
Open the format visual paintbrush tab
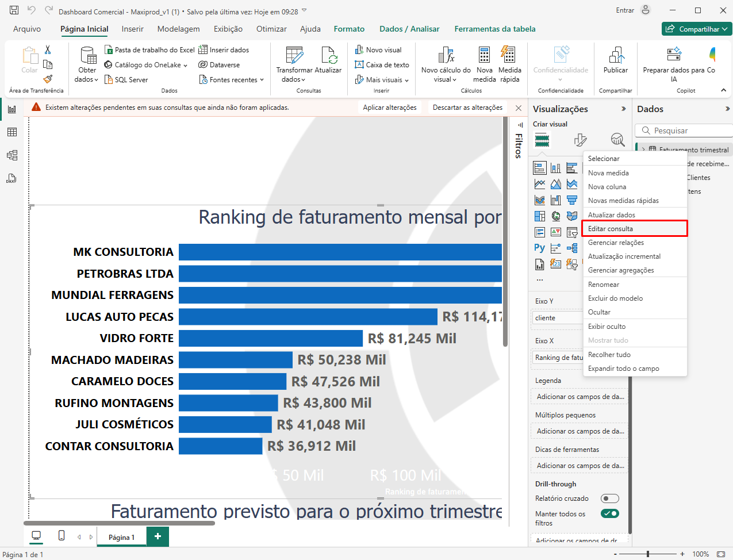(580, 140)
